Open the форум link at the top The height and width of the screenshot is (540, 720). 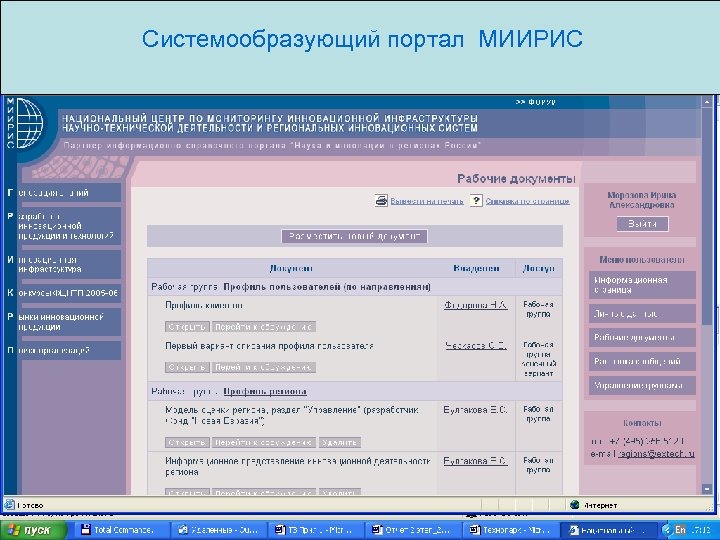(x=535, y=102)
